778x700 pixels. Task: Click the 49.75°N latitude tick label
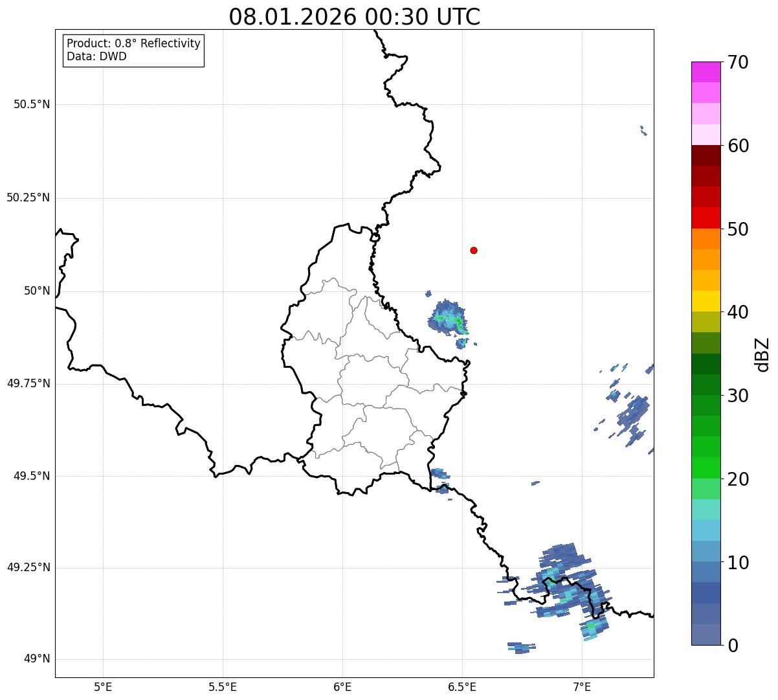point(28,383)
